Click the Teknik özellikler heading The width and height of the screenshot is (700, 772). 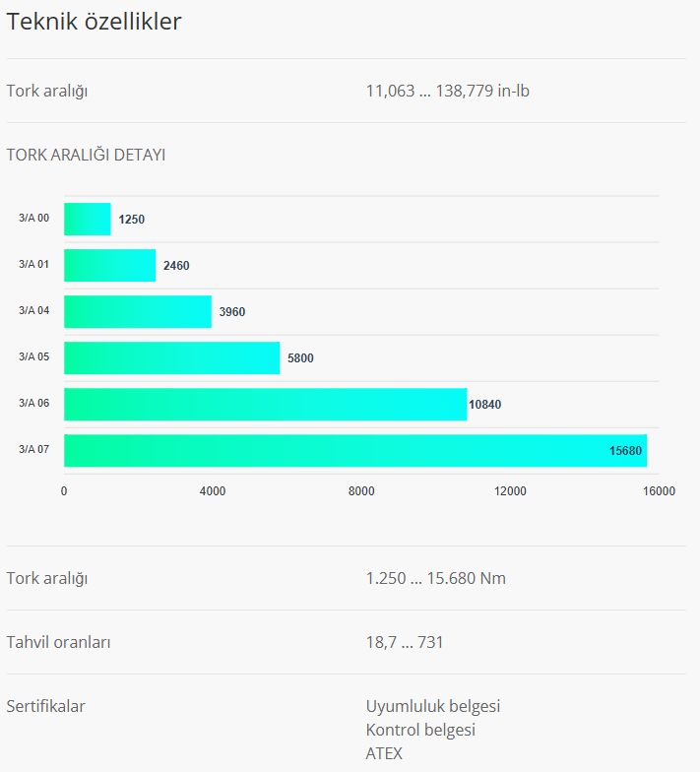coord(95,22)
